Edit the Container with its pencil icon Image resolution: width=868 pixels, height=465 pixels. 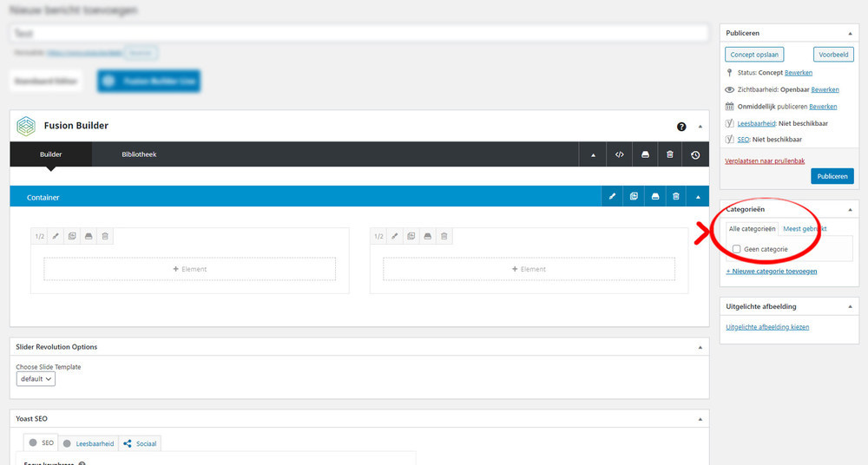click(x=612, y=197)
